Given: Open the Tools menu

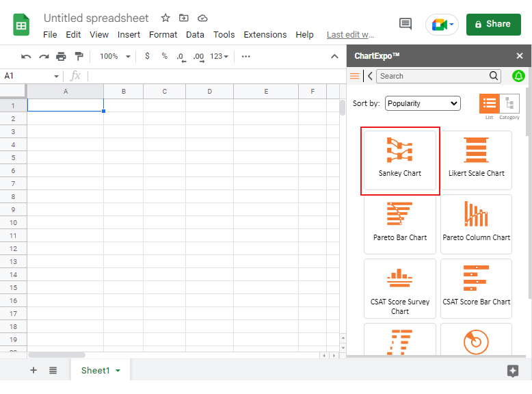Looking at the screenshot, I should point(224,35).
